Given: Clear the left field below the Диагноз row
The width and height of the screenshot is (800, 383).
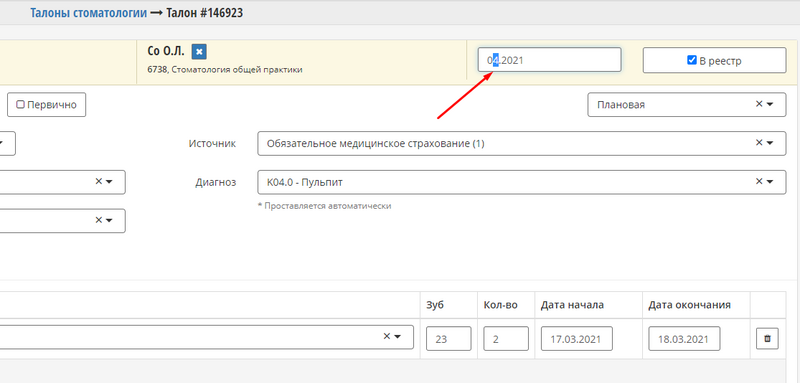Looking at the screenshot, I should coord(98,220).
